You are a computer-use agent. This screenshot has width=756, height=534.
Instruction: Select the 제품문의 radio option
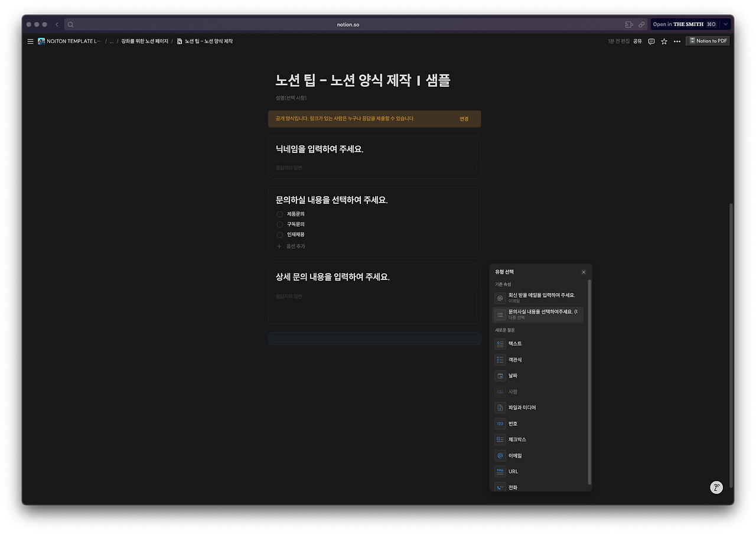point(279,214)
